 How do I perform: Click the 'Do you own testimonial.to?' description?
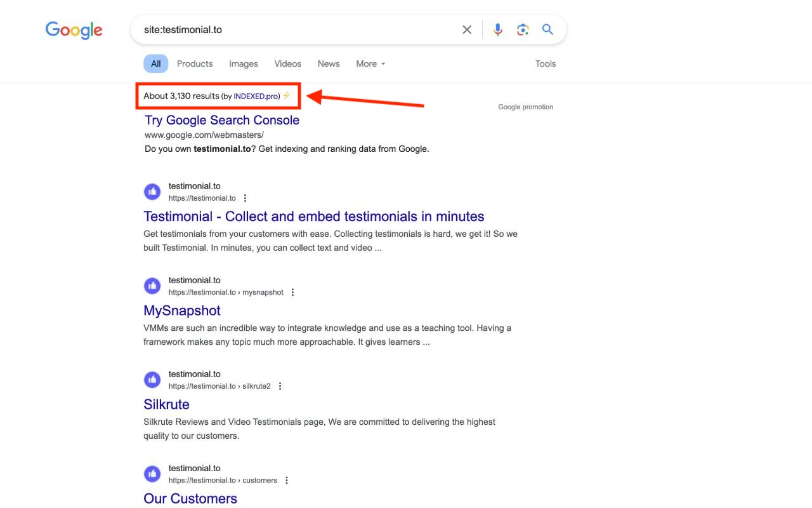point(287,149)
